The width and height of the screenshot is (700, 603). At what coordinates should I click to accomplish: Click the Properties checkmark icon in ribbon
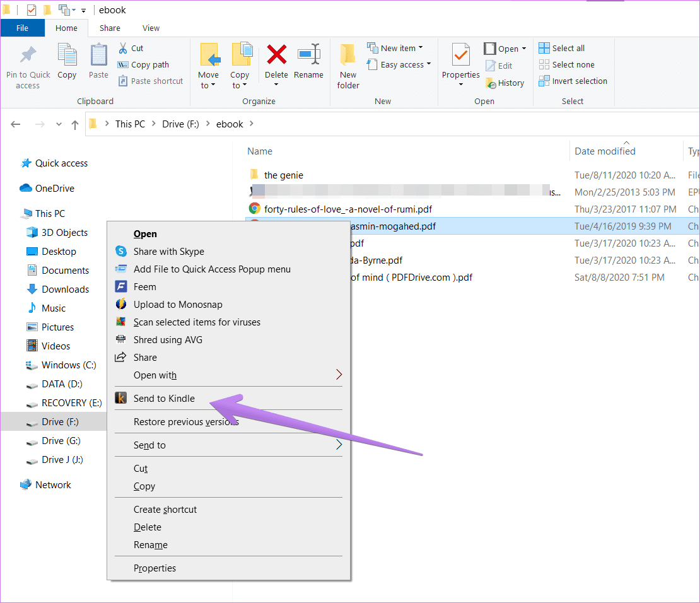[461, 55]
